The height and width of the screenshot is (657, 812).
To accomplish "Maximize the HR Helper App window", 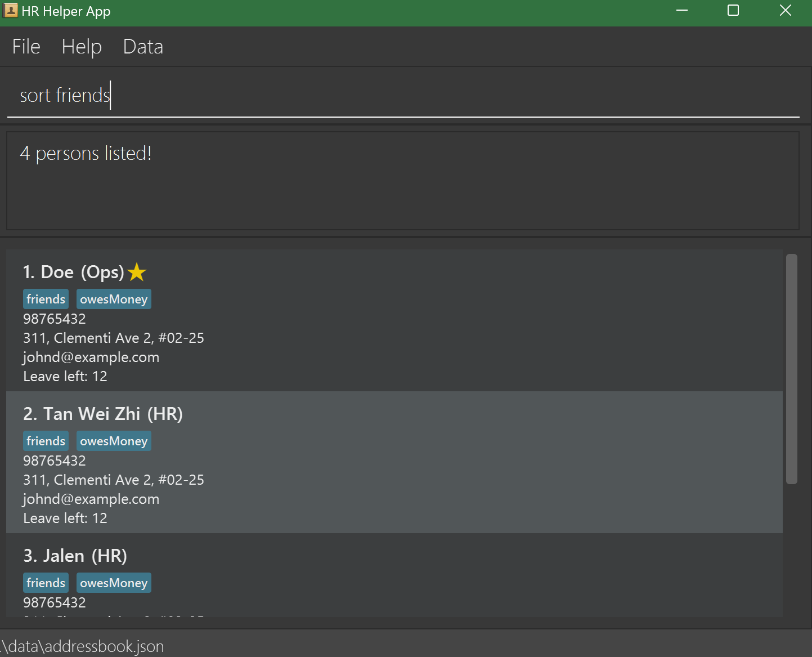I will tap(733, 11).
